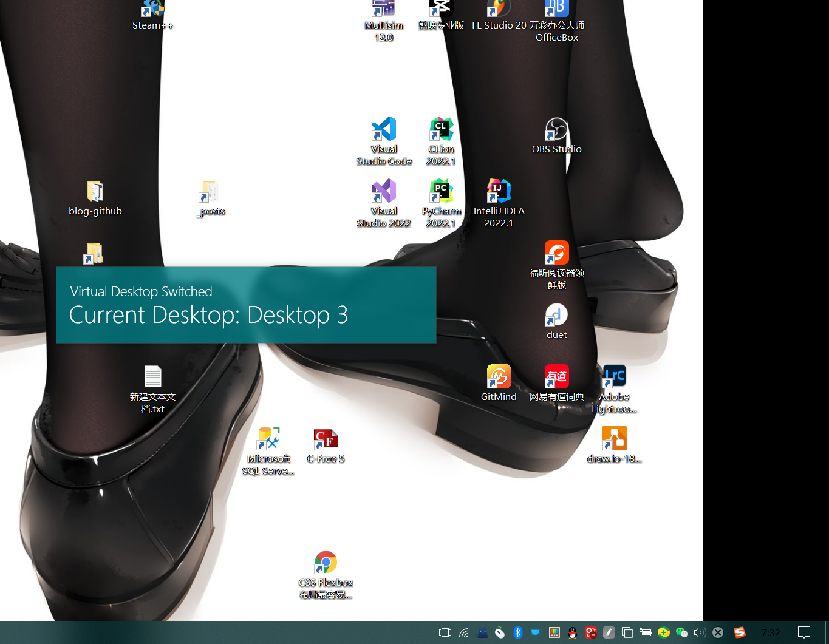The image size is (829, 644).
Task: Click the battery status tray icon
Action: [x=645, y=632]
